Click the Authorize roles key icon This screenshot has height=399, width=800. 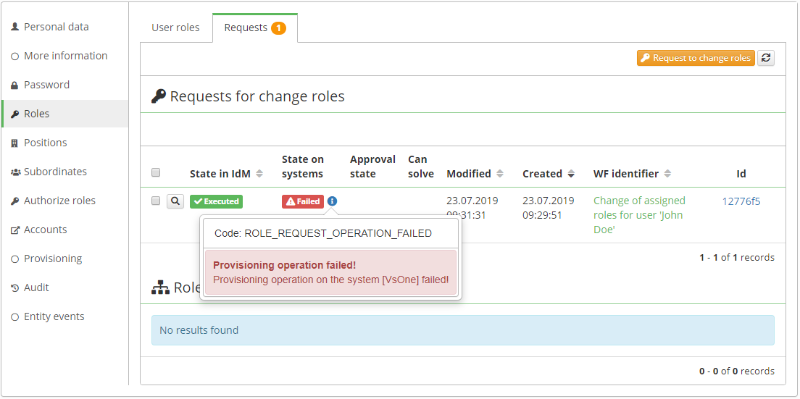click(x=15, y=201)
